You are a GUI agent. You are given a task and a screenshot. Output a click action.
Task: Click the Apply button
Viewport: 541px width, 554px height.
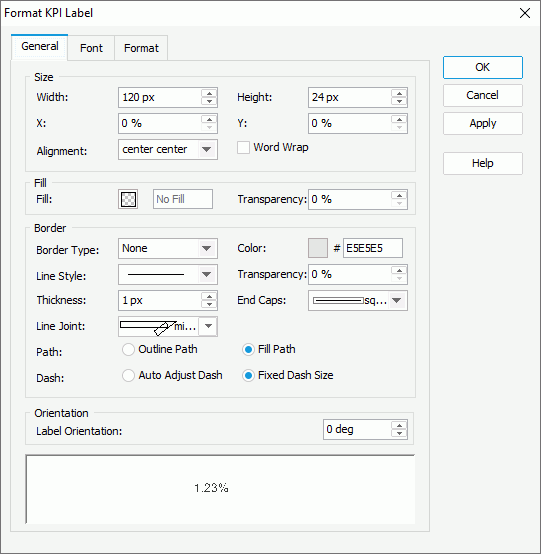click(x=483, y=123)
